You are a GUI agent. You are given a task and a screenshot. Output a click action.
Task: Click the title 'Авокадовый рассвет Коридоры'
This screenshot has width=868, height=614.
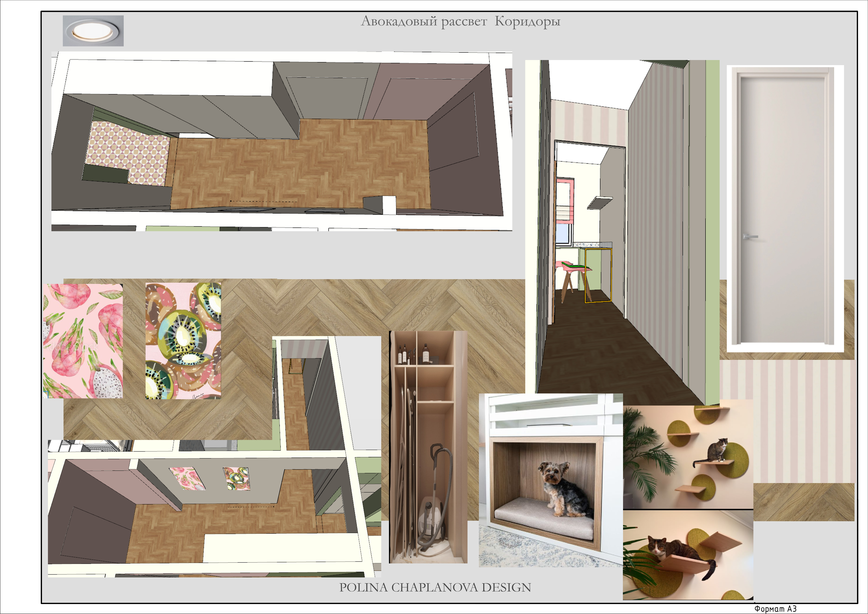click(x=461, y=21)
